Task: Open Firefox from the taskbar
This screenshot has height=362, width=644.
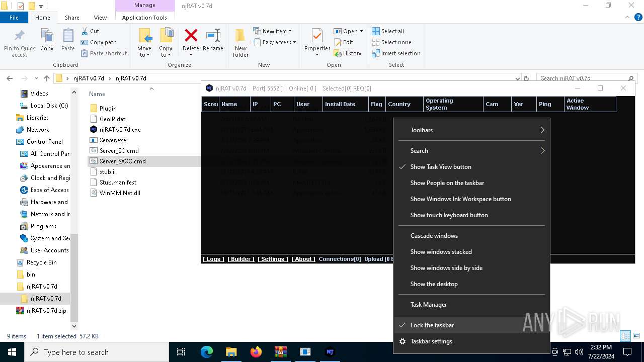Action: click(256, 352)
